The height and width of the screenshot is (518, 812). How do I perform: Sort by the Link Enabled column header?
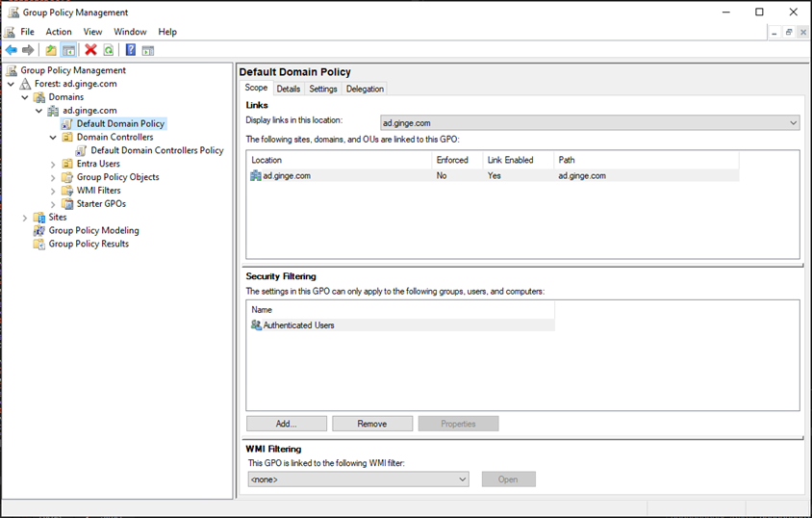click(x=519, y=160)
